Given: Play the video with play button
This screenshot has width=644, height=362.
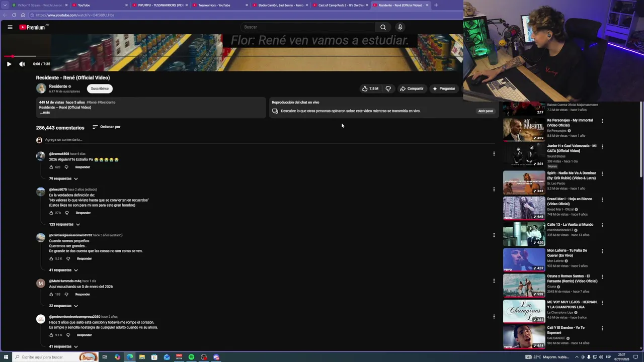Looking at the screenshot, I should click(9, 64).
